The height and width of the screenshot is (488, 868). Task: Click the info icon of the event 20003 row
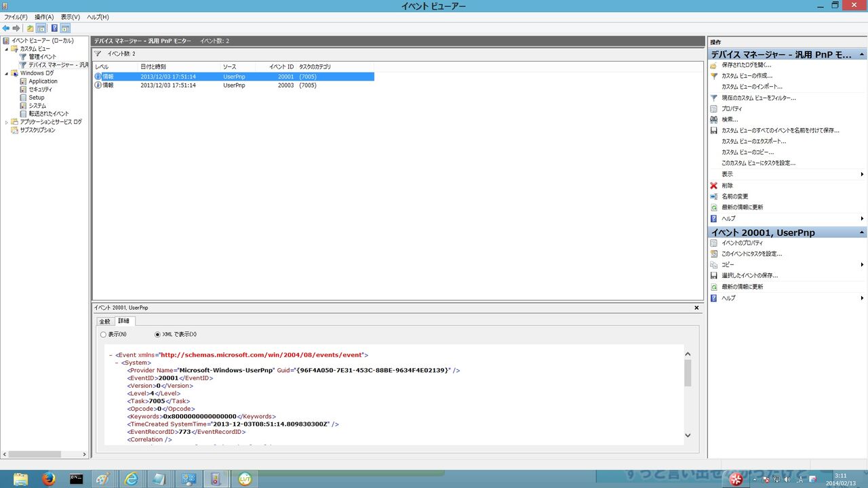point(98,85)
